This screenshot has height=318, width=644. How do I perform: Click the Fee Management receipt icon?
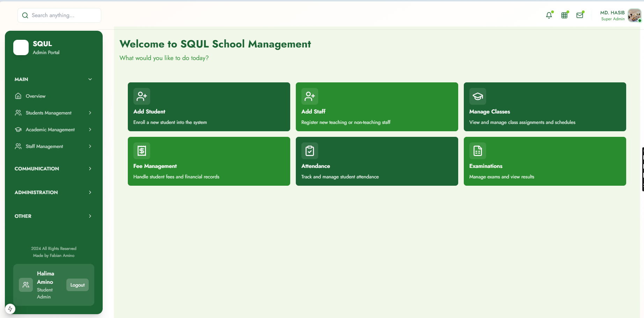142,151
